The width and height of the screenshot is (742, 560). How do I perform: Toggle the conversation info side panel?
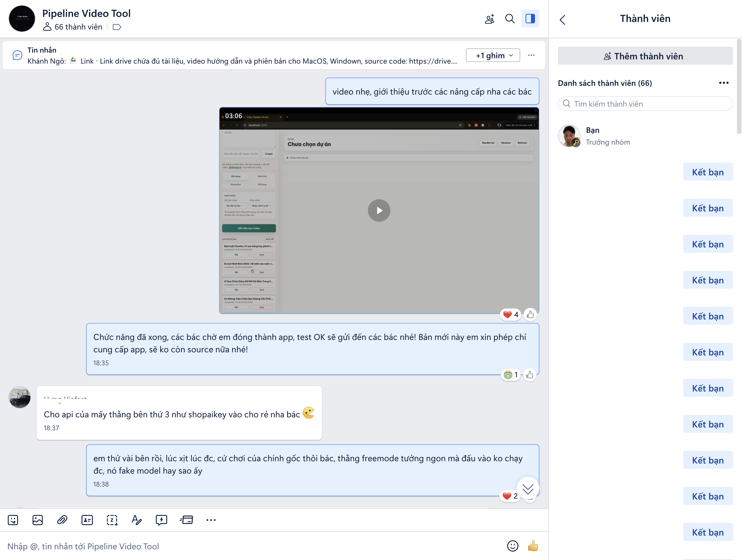point(530,19)
